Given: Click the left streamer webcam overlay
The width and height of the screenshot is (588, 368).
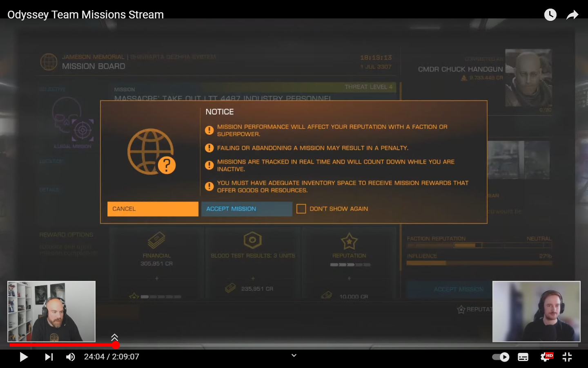Looking at the screenshot, I should tap(51, 311).
